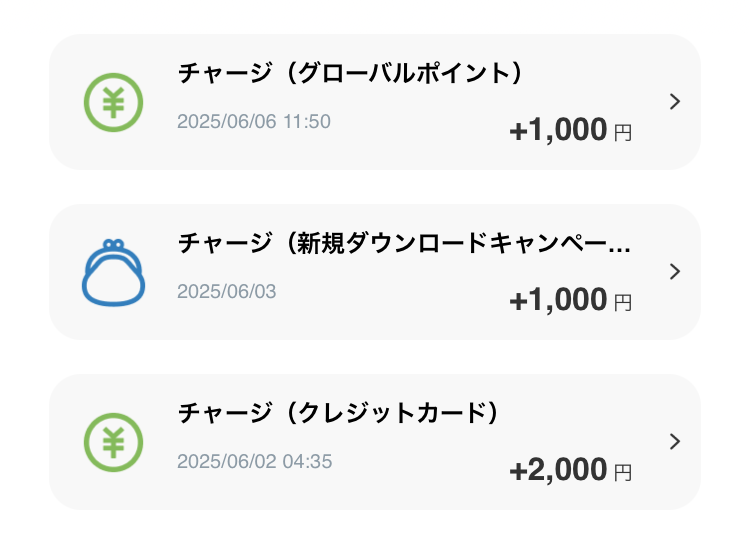This screenshot has height=540, width=750.
Task: Click the green yen icon for グローバルポイント charge
Action: (113, 102)
